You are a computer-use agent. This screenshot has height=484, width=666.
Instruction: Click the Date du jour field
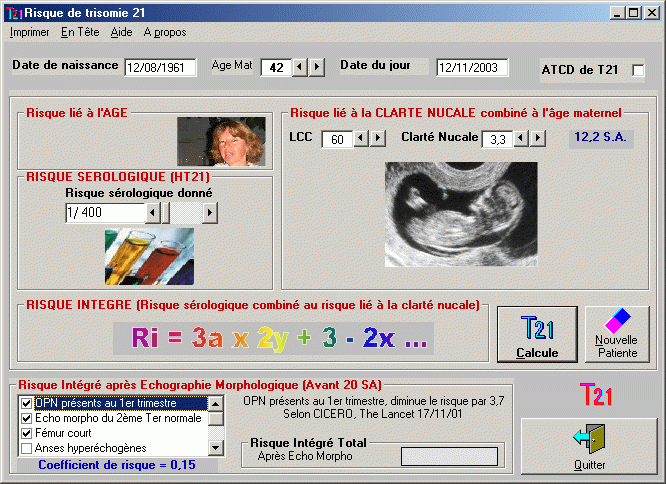coord(472,68)
